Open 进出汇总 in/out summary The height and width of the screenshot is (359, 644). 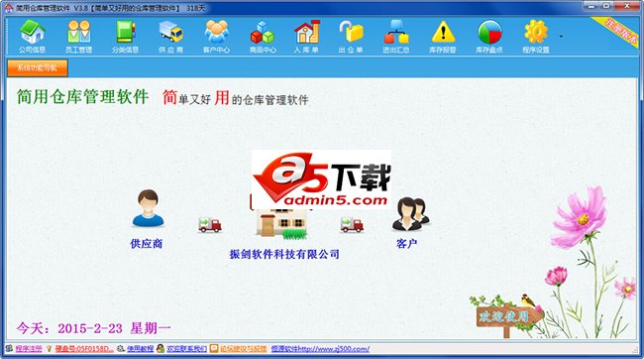coord(396,37)
